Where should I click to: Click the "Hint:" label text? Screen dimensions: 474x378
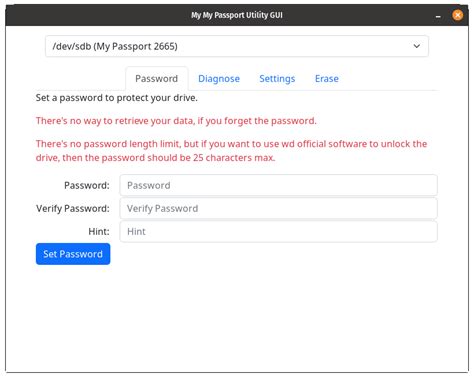[x=99, y=231]
